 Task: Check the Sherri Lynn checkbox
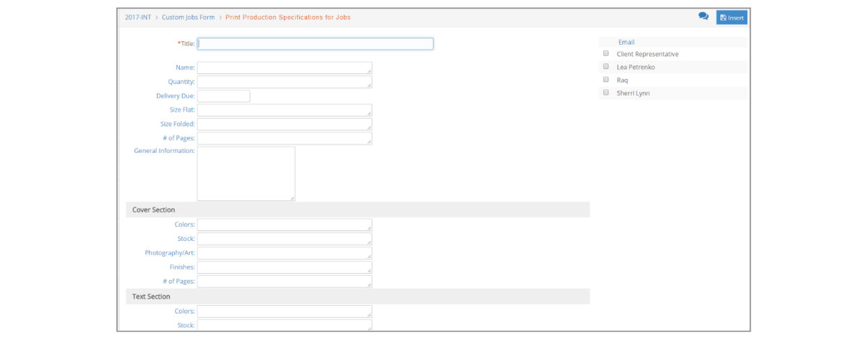click(606, 92)
